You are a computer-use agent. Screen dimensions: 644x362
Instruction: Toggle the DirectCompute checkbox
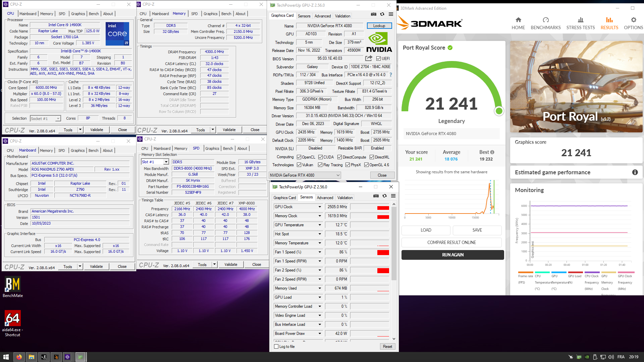click(x=339, y=157)
